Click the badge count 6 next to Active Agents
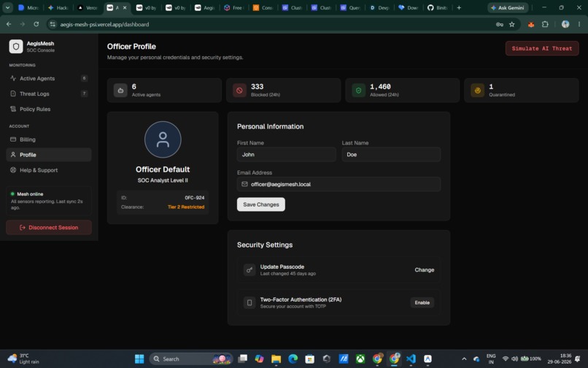This screenshot has height=368, width=588. [84, 78]
